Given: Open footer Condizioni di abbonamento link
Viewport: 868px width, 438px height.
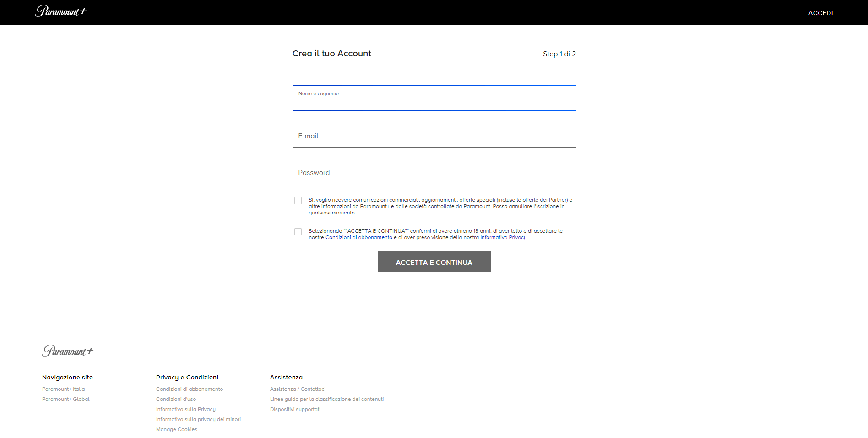Looking at the screenshot, I should [x=189, y=389].
